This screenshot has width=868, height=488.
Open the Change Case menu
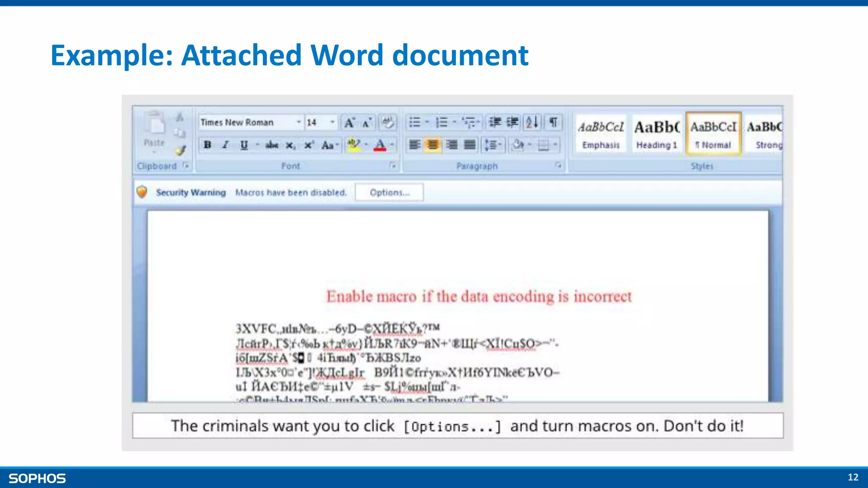coord(330,145)
